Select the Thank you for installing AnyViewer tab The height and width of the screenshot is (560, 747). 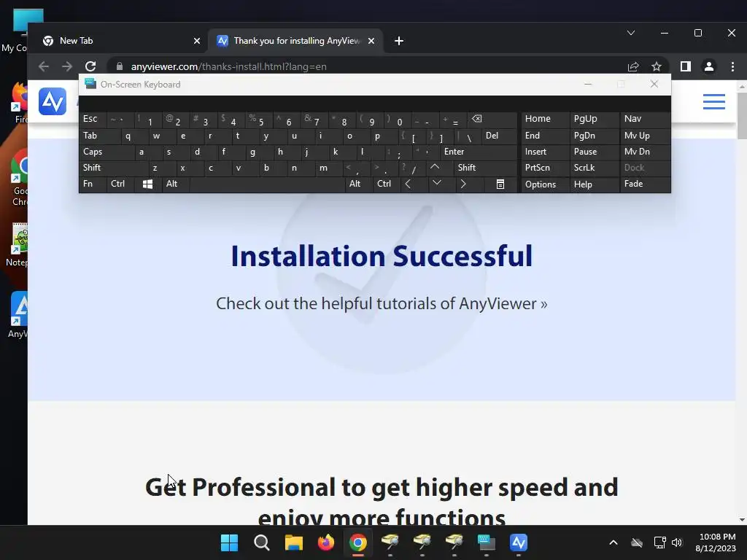point(295,41)
